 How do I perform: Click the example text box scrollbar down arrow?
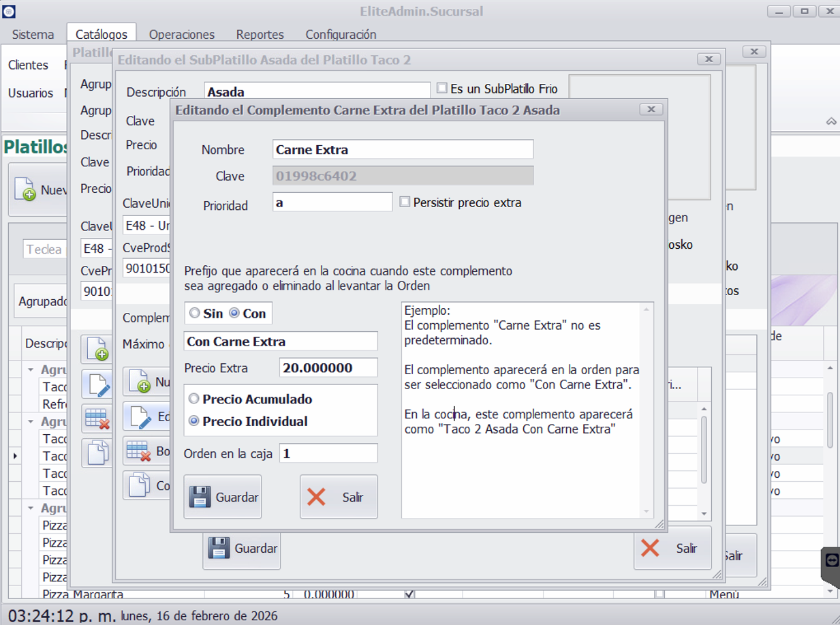click(646, 511)
